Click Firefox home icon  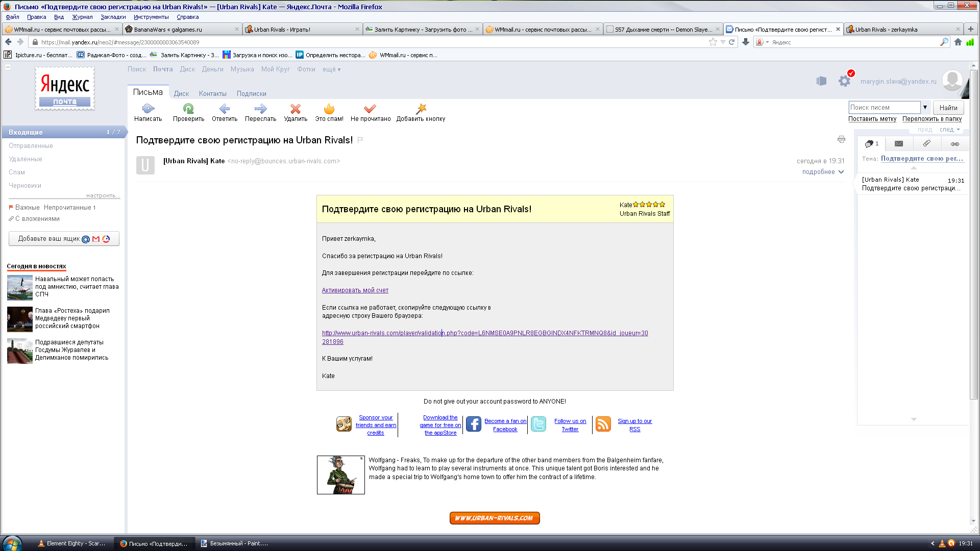click(958, 42)
